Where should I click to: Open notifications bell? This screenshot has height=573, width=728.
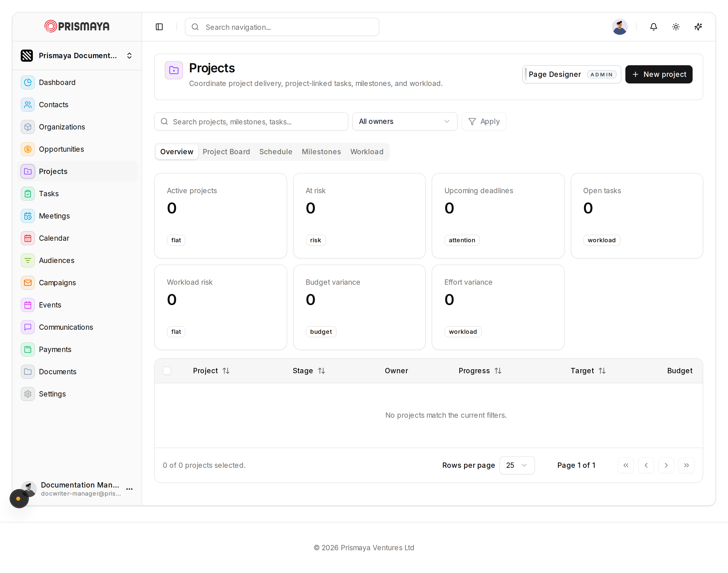coord(653,27)
